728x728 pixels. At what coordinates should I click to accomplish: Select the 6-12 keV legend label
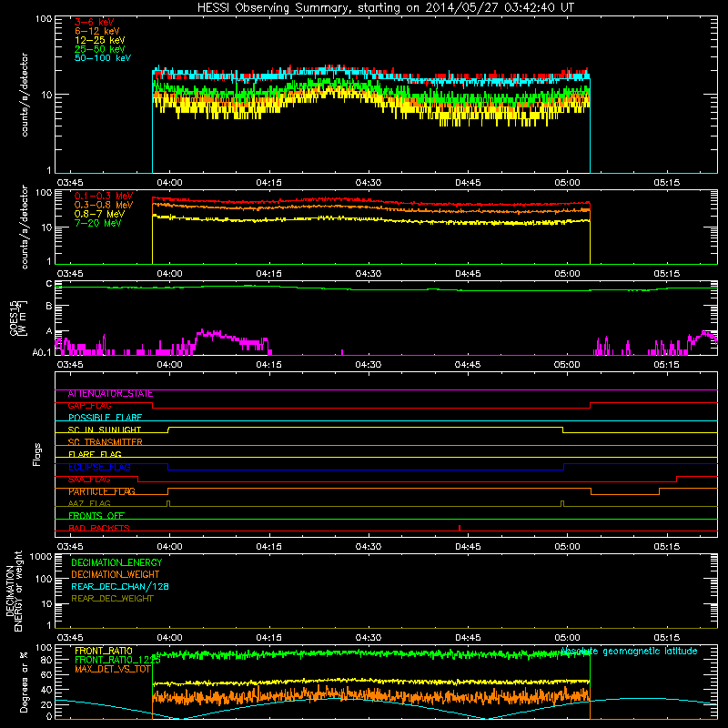pos(97,31)
